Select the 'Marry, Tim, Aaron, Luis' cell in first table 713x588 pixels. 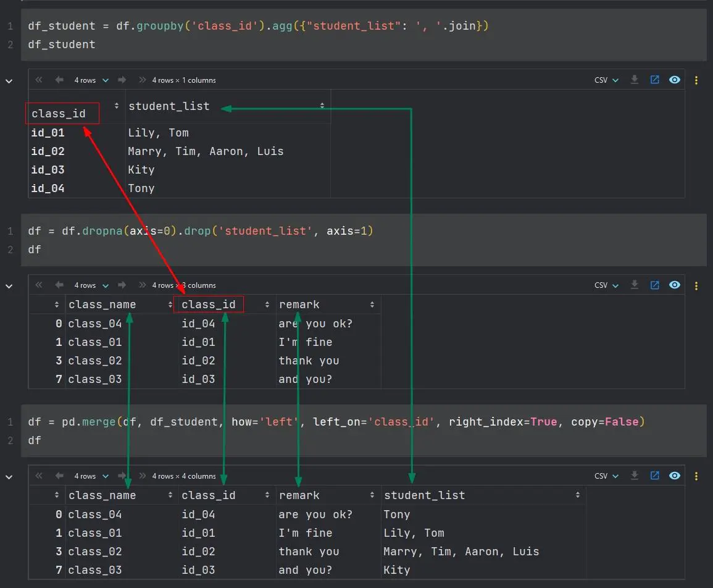(x=206, y=151)
